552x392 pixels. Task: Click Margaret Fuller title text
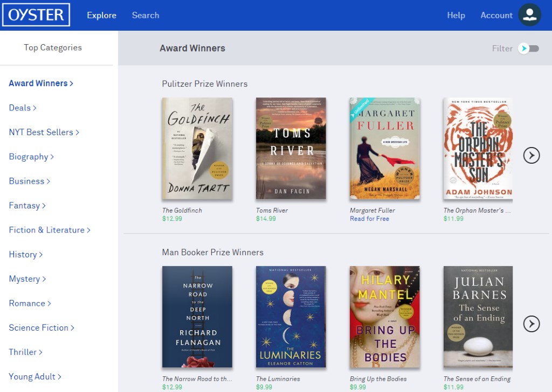coord(372,210)
